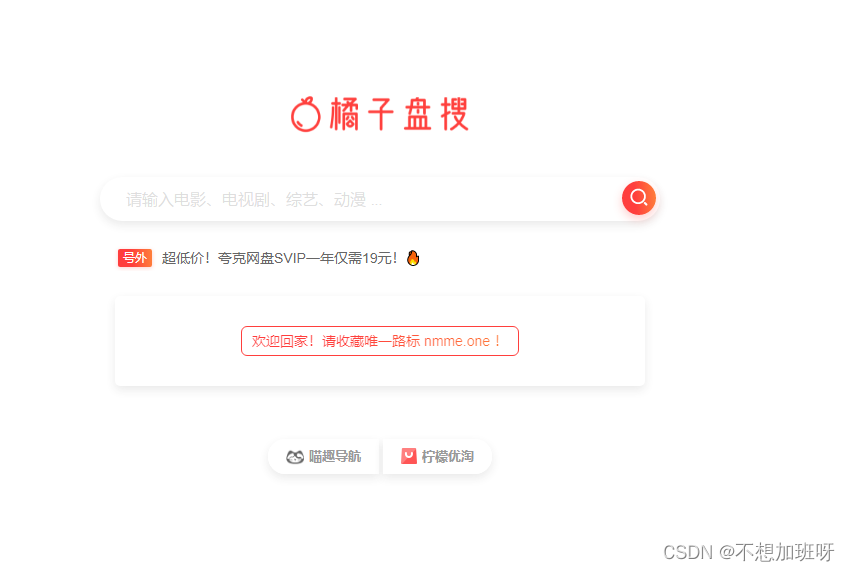The image size is (850, 571).
Task: Click the CSDN watermark text
Action: [688, 553]
